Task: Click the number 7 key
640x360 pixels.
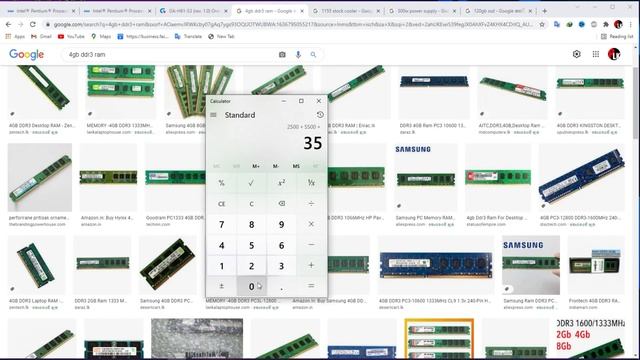Action: tap(222, 224)
